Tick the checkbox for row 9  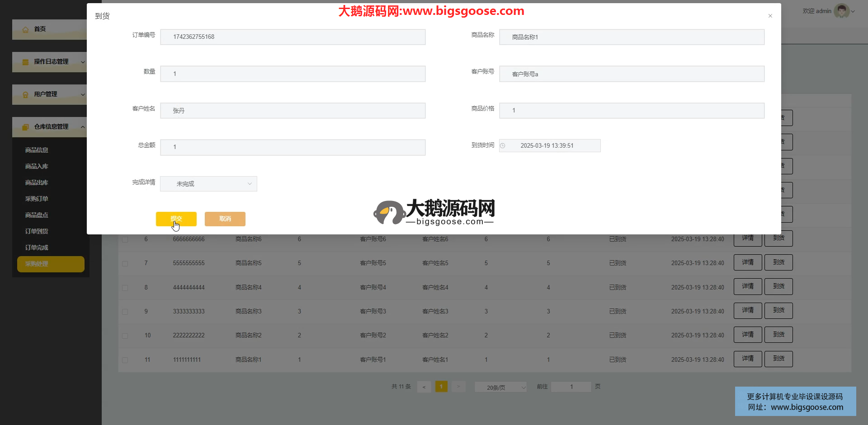pos(125,312)
